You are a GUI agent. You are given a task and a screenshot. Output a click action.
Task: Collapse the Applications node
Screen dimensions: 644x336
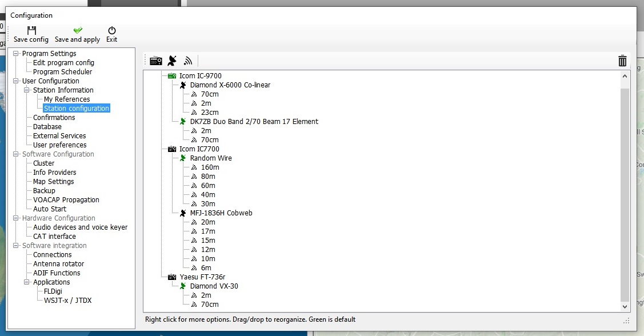27,282
